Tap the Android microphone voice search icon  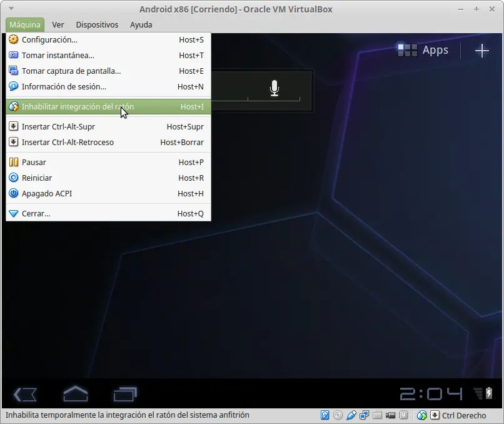coord(274,88)
